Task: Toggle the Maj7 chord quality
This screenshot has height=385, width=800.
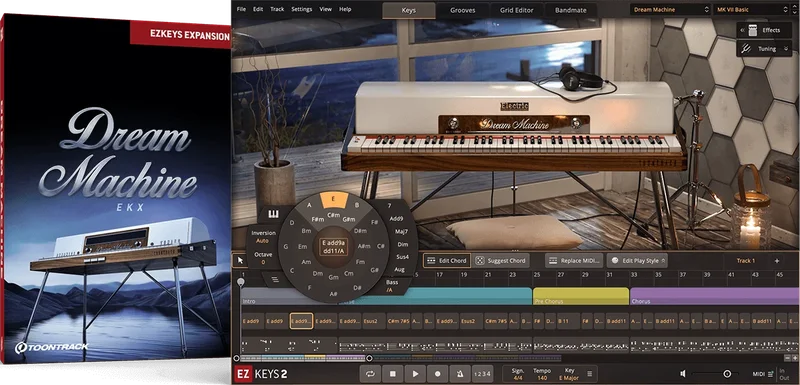Action: [402, 232]
